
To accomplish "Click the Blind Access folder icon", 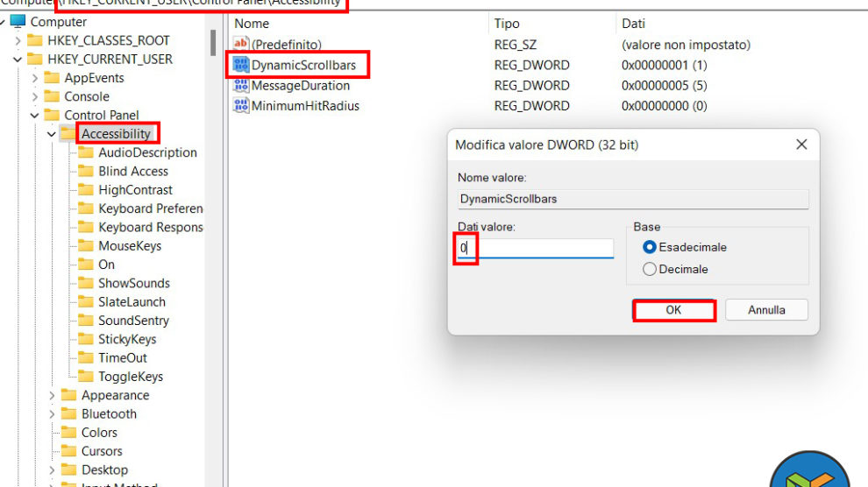I will pyautogui.click(x=86, y=171).
